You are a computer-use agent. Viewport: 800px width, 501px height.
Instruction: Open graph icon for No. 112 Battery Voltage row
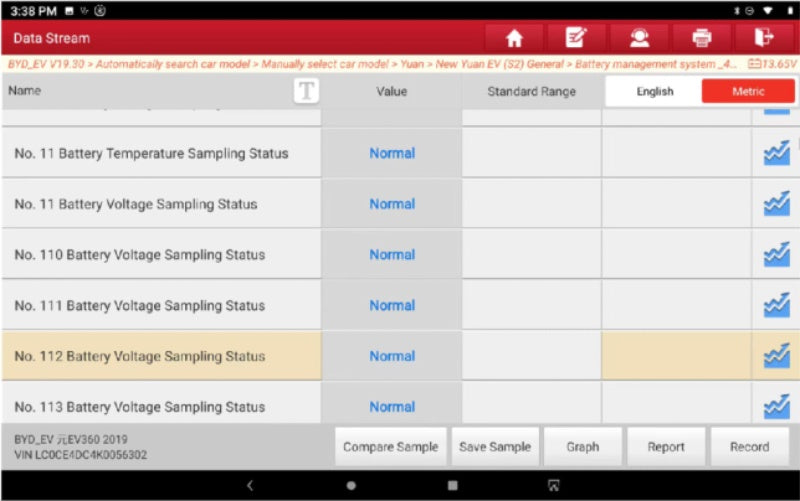click(x=777, y=356)
